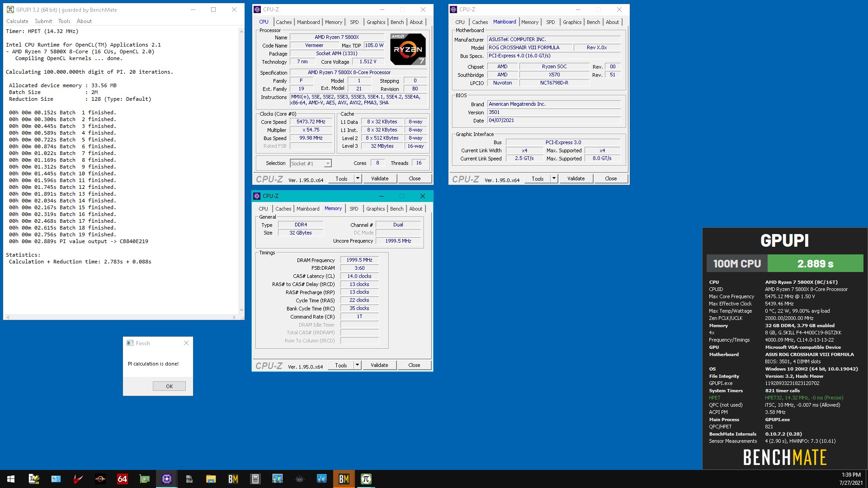Image resolution: width=868 pixels, height=488 pixels.
Task: Click Close button in CPU-Z Mainboard window
Action: (x=611, y=178)
